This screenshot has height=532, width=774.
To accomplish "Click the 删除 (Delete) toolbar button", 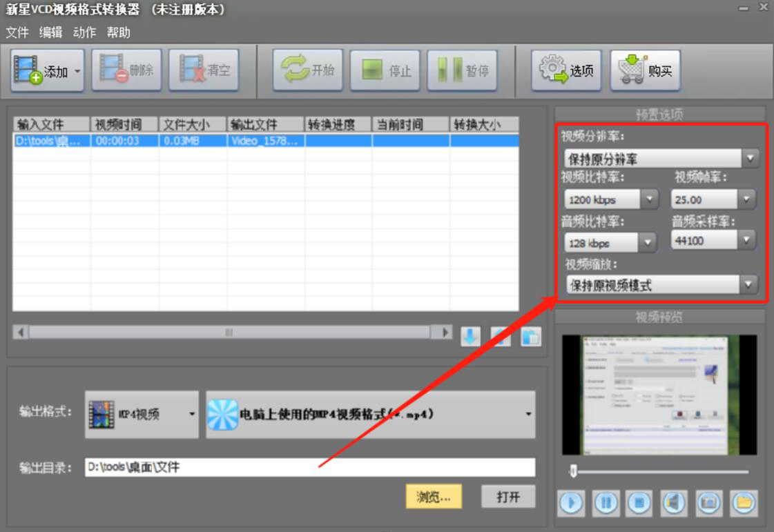I will tap(126, 70).
